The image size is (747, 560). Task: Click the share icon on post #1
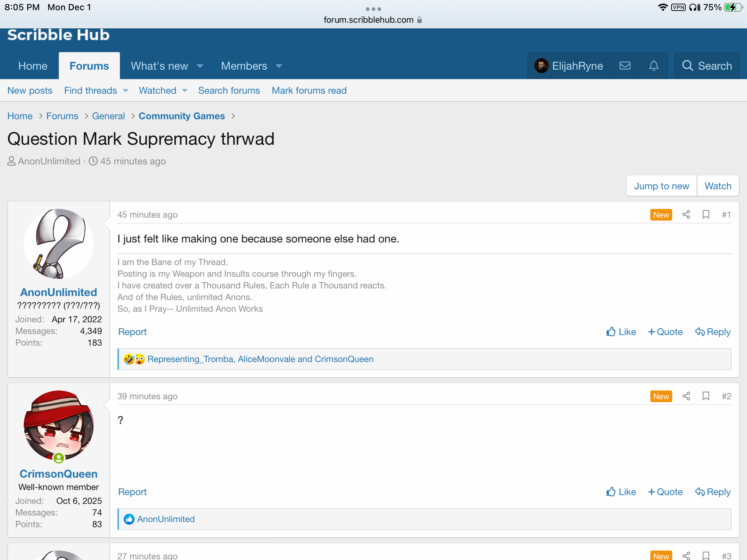point(686,214)
